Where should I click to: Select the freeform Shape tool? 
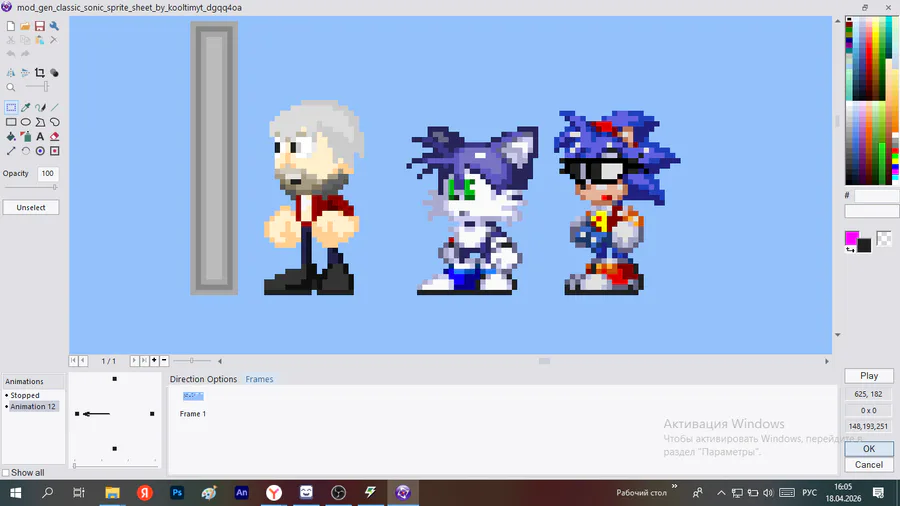coord(55,122)
